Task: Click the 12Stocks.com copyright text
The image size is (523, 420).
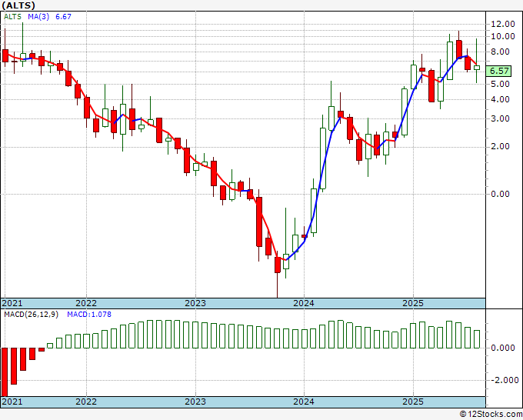Action: [x=491, y=414]
